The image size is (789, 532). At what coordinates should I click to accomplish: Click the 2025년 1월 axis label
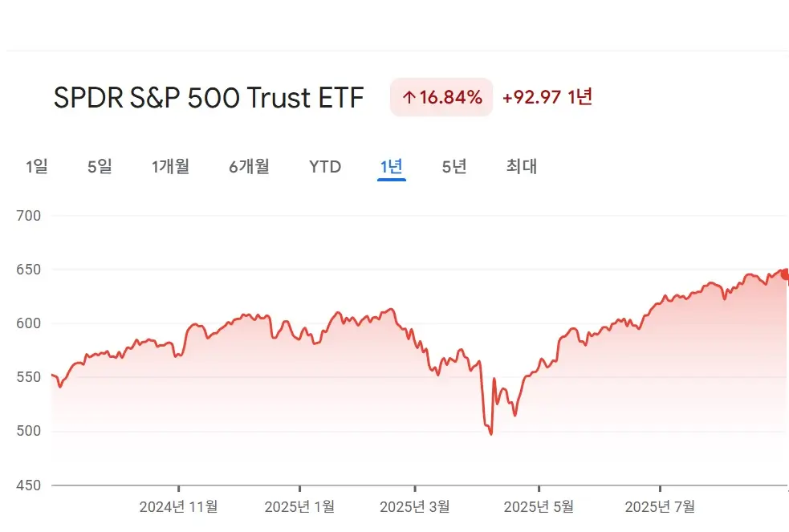(301, 507)
